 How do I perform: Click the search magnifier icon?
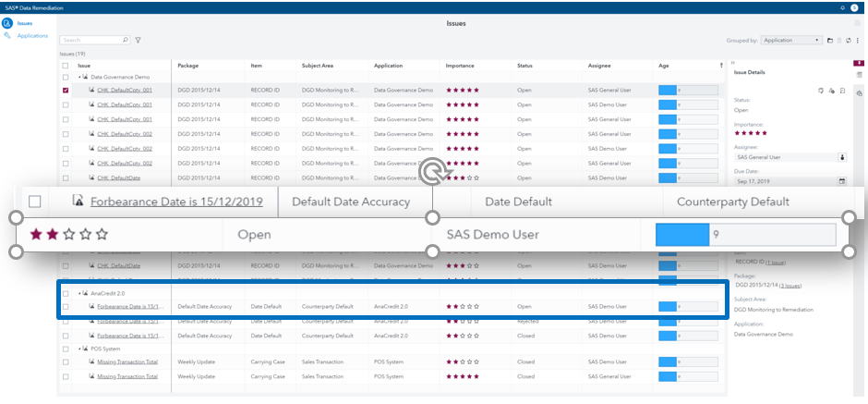[126, 40]
